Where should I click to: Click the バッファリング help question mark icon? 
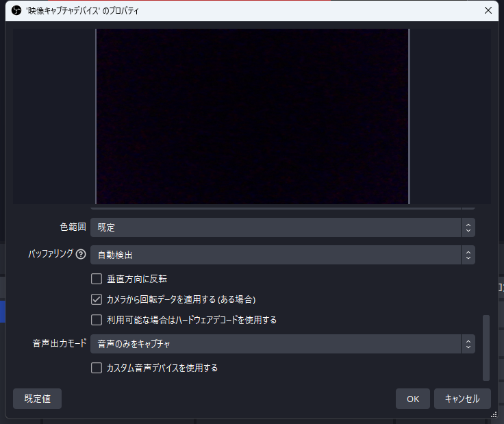tap(81, 255)
